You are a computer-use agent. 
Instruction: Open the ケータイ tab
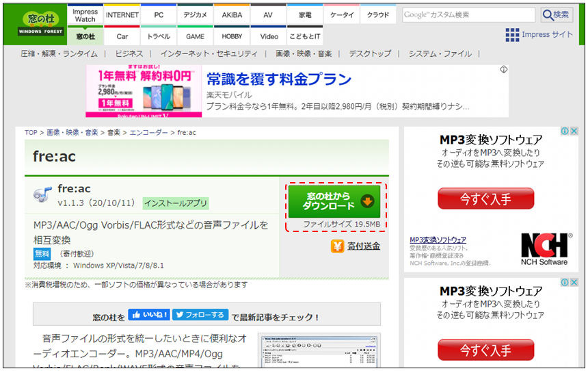click(342, 15)
